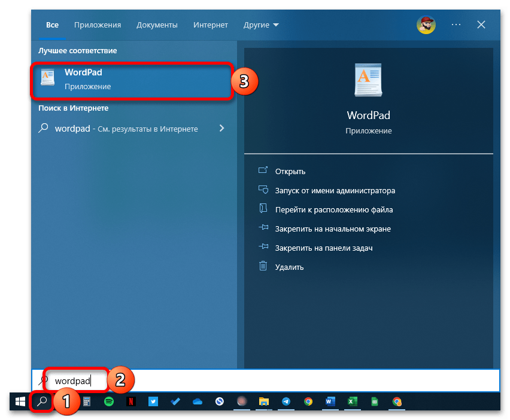Open File Explorer from the taskbar

point(264,402)
